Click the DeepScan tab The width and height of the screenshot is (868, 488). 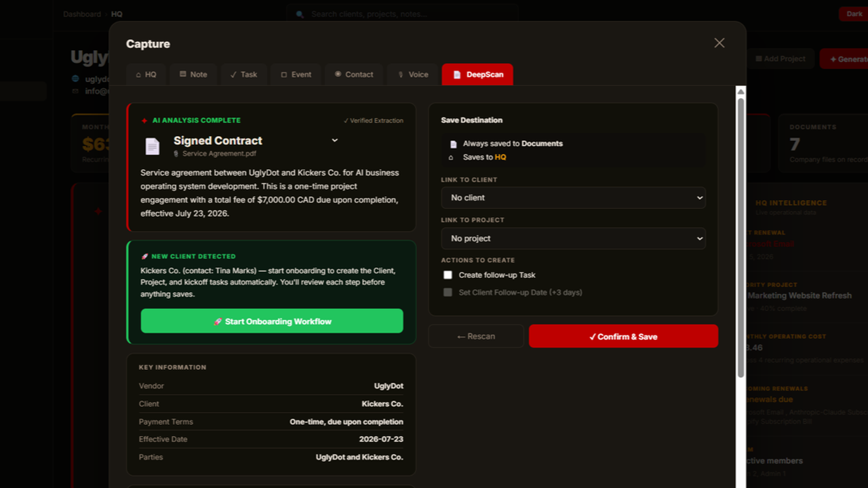coord(477,75)
